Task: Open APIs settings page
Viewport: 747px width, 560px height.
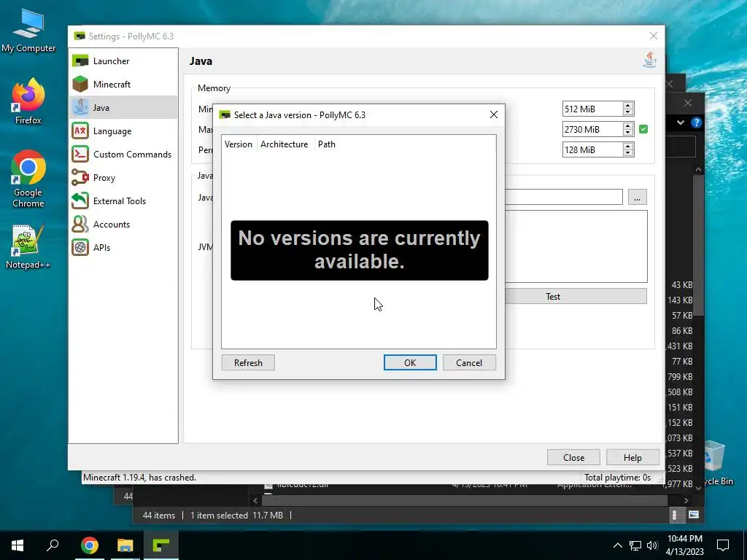Action: pyautogui.click(x=123, y=248)
